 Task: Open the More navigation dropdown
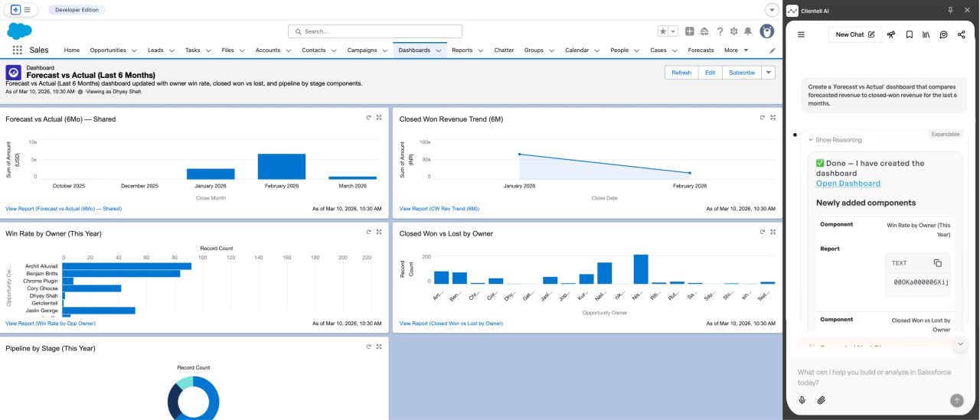pyautogui.click(x=736, y=50)
